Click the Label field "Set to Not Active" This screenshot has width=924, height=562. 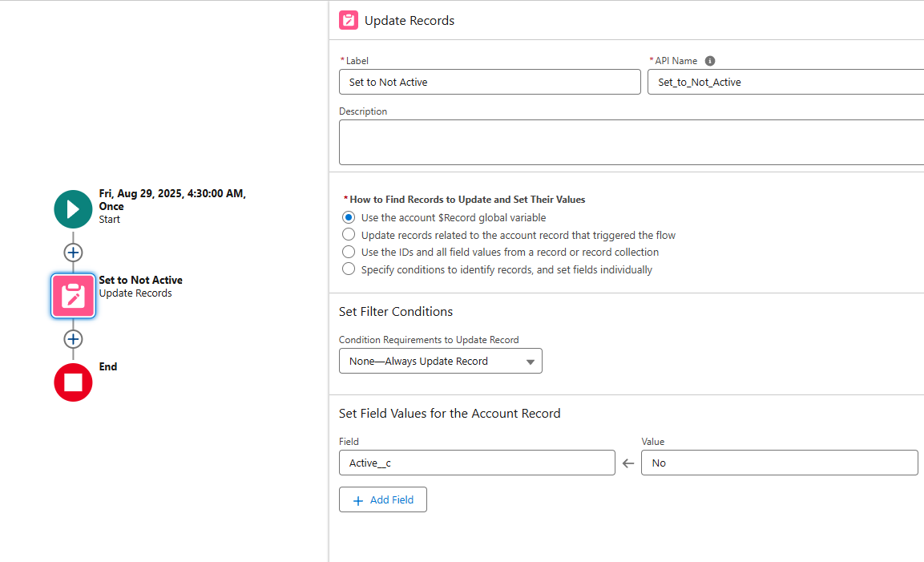(490, 82)
